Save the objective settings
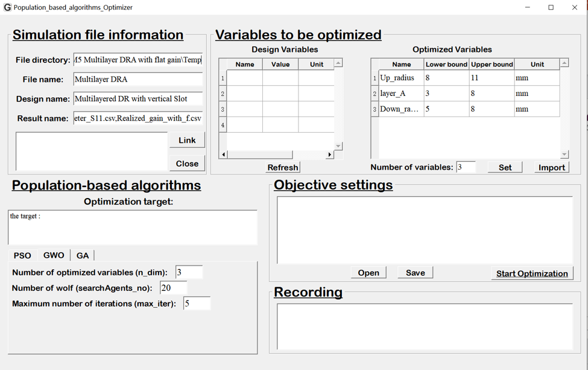The image size is (588, 370). click(x=415, y=273)
